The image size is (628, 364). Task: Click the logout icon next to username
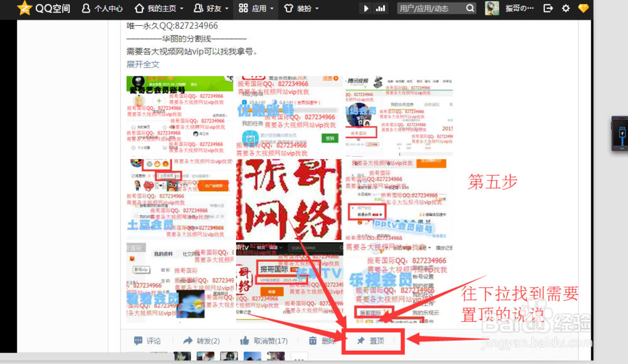[x=548, y=8]
